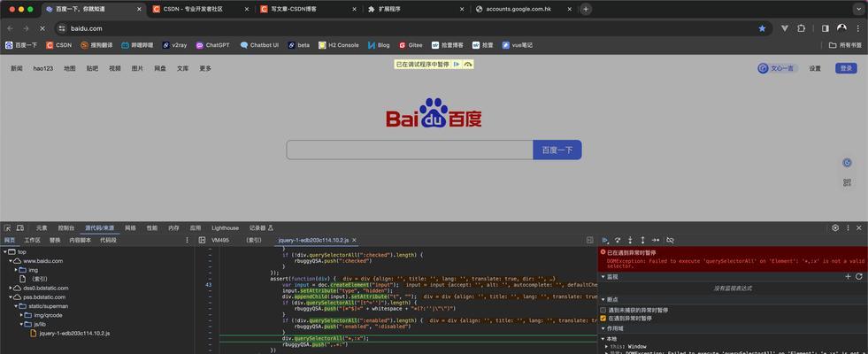Bookmark this page with the star icon
Screen dimensions: 868x354
pyautogui.click(x=763, y=28)
